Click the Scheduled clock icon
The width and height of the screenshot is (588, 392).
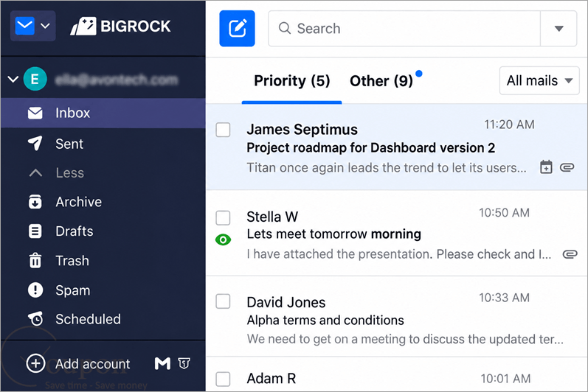(35, 319)
